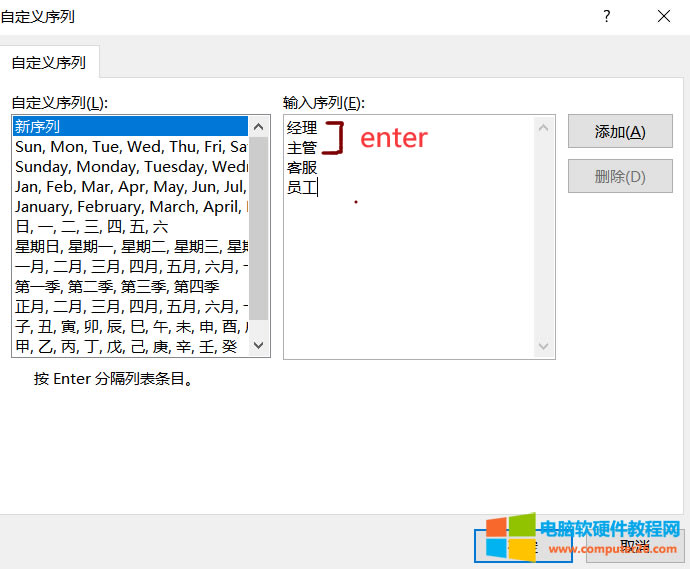The image size is (690, 569).
Task: Click the custom list scrollbar up arrow
Action: [x=259, y=126]
